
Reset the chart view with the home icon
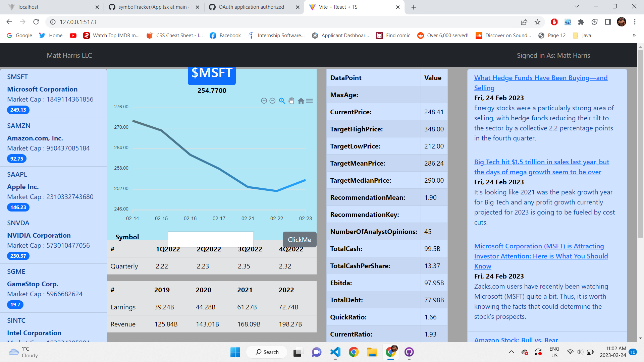point(301,101)
